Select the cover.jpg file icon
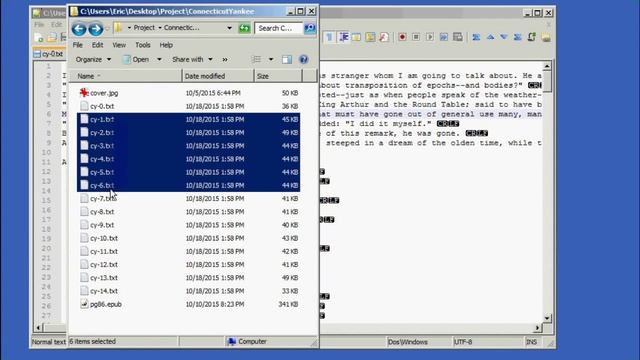The width and height of the screenshot is (640, 360). (84, 93)
